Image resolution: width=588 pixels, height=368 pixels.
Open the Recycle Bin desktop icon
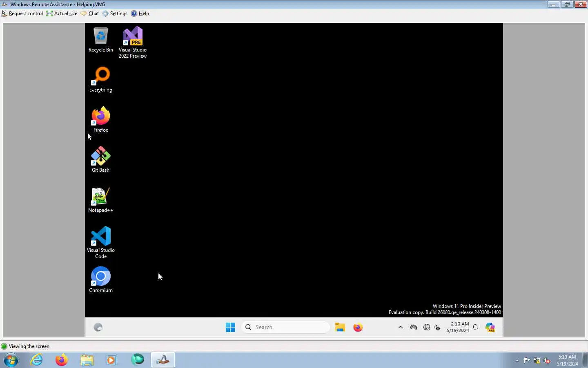tap(100, 40)
